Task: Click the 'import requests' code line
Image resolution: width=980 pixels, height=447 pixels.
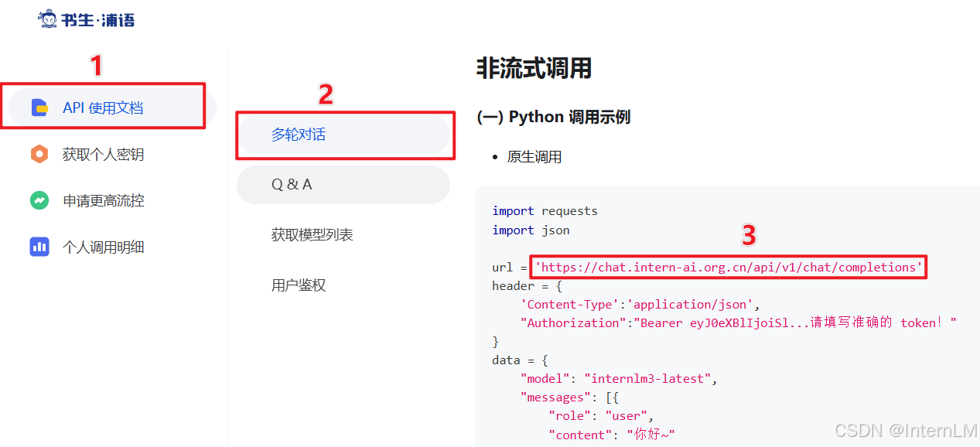Action: point(545,211)
